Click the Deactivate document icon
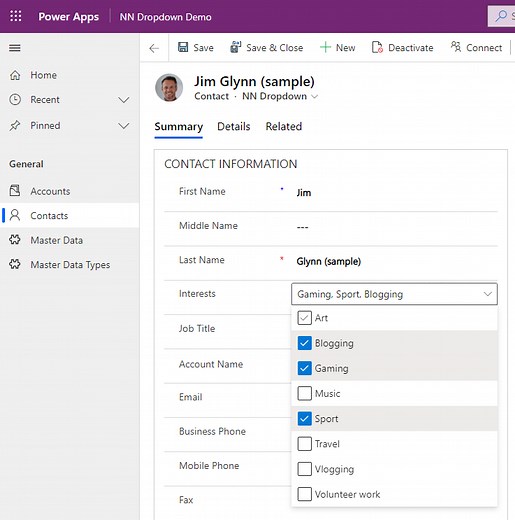Viewport: 515px width, 520px height. pos(377,47)
